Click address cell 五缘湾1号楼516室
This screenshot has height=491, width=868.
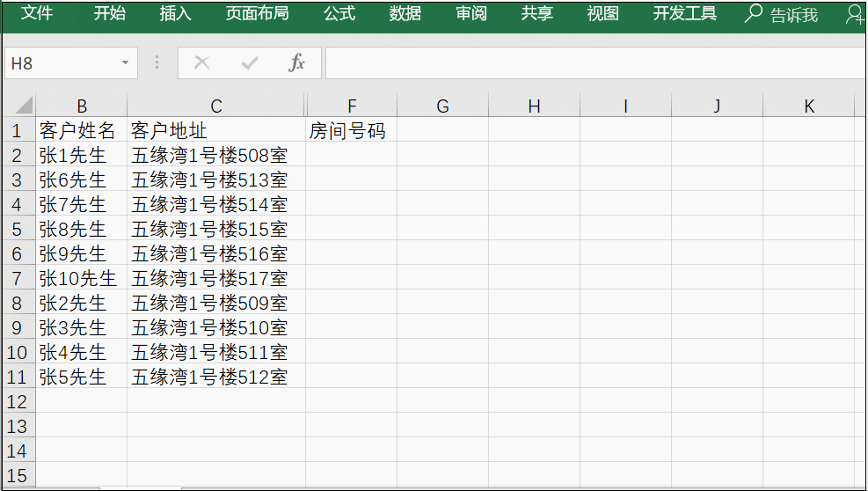point(215,253)
